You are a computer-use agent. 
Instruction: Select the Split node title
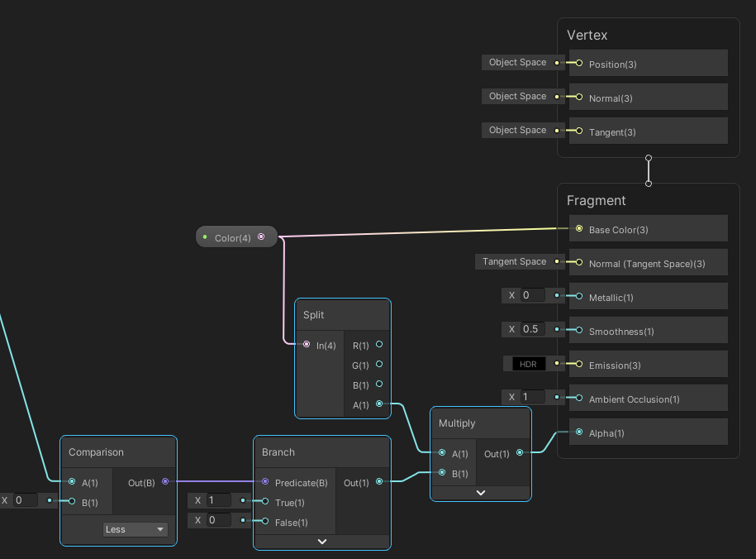point(342,315)
